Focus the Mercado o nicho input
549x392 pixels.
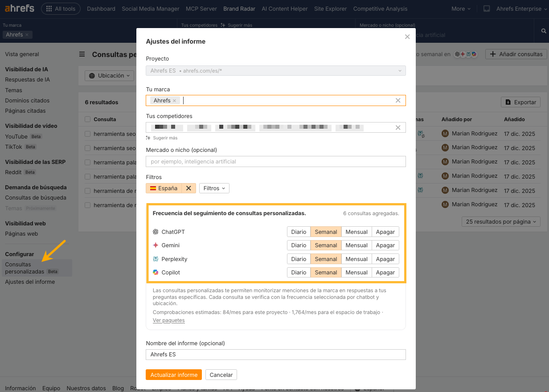coord(276,161)
